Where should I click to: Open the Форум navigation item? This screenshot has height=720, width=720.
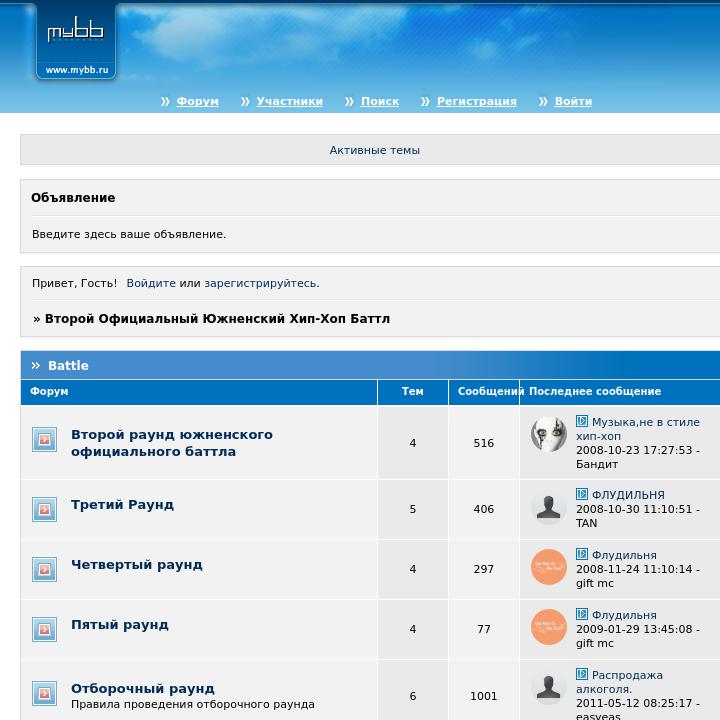point(197,101)
